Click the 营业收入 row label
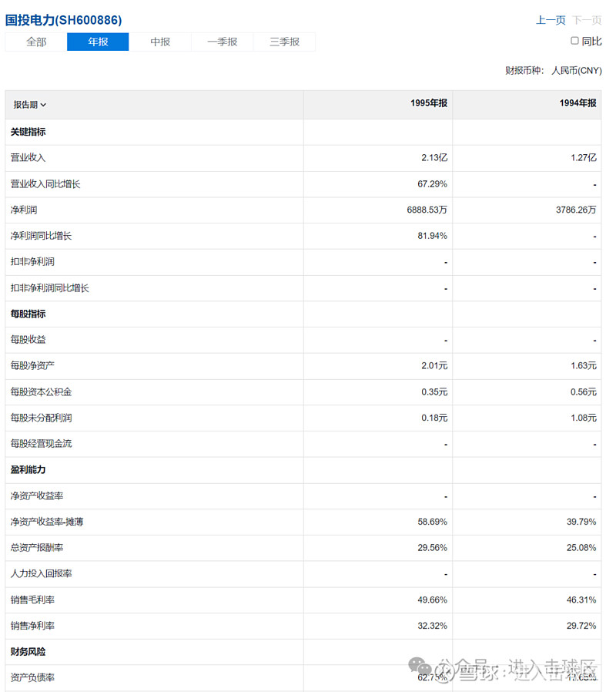The image size is (616, 692). [x=28, y=158]
